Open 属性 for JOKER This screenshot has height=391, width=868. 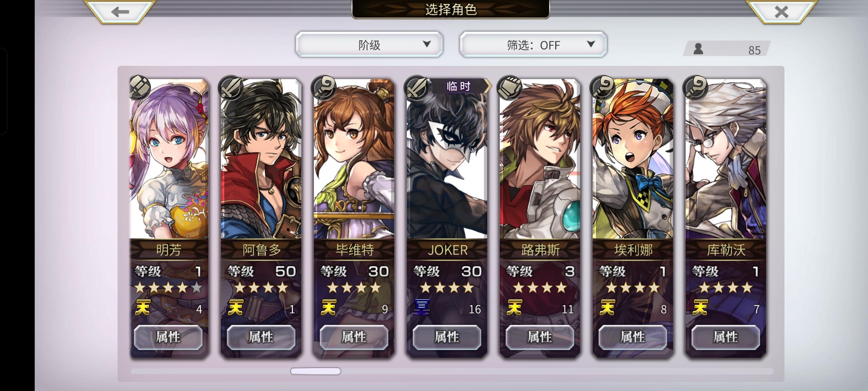coord(447,337)
